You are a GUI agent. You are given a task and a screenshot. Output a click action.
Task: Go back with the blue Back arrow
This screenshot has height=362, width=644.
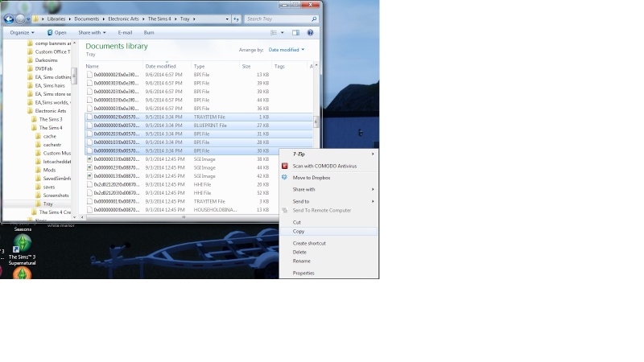tap(9, 19)
